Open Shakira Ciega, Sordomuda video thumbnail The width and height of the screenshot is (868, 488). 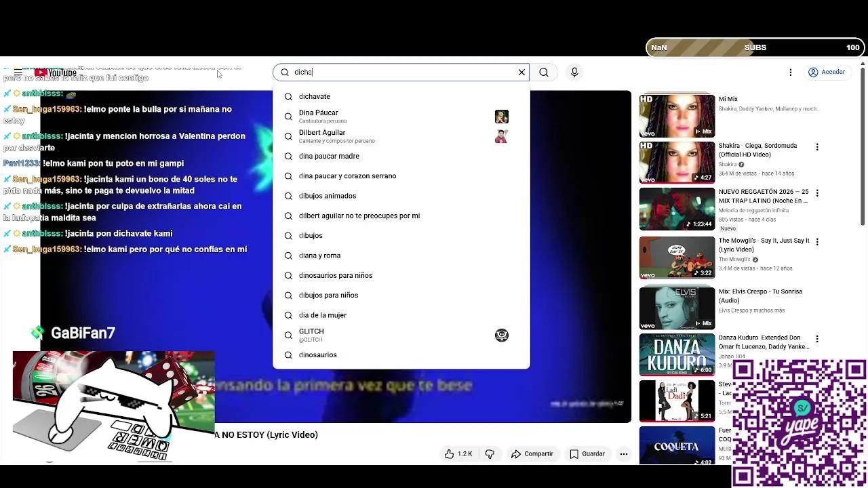pos(677,163)
